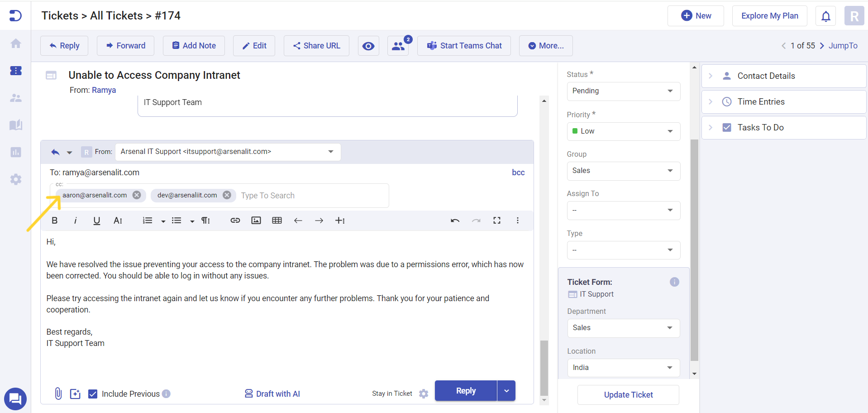Open the Tickets section from the sidebar
The image size is (868, 413).
pyautogui.click(x=16, y=71)
